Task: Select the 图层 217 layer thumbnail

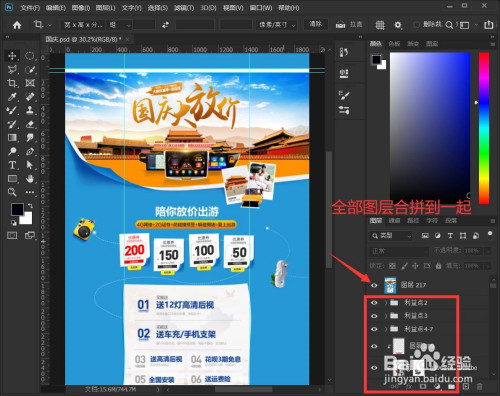Action: click(390, 285)
